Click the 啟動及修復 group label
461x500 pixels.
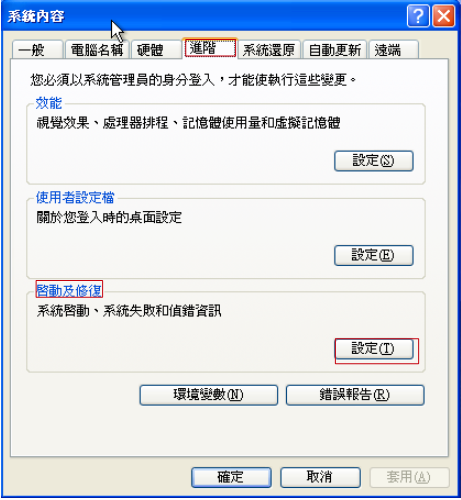(x=69, y=291)
